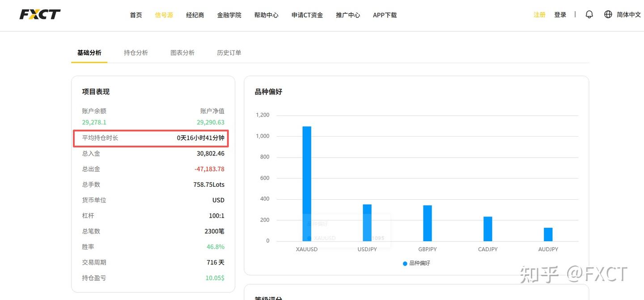Click the GBPJPY axis label
This screenshot has width=644, height=300.
point(428,249)
